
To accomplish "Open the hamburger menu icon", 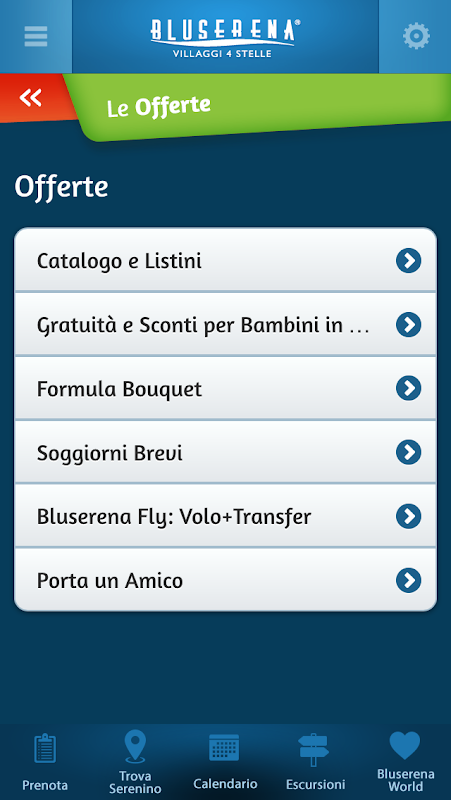I will (36, 36).
